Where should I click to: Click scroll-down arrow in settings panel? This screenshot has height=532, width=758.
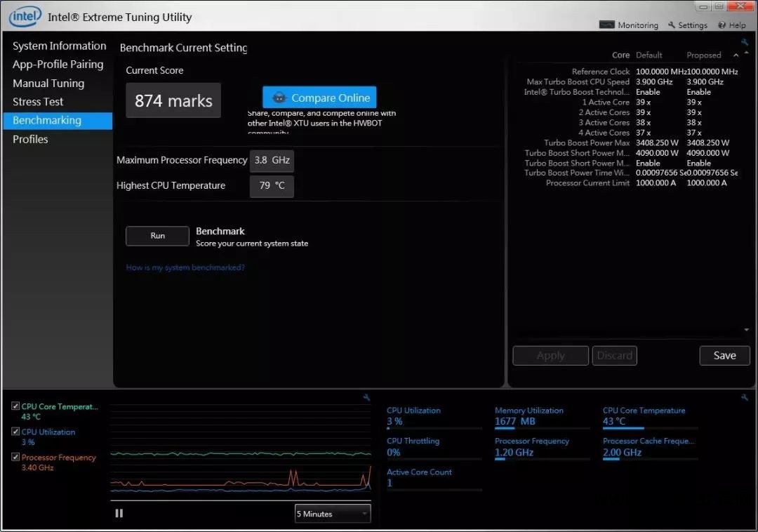746,330
